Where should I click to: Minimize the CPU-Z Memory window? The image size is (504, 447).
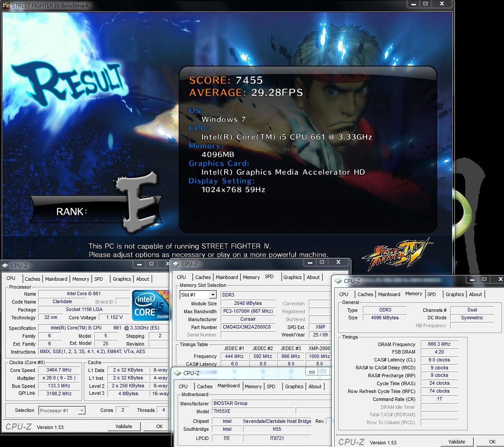[x=472, y=279]
